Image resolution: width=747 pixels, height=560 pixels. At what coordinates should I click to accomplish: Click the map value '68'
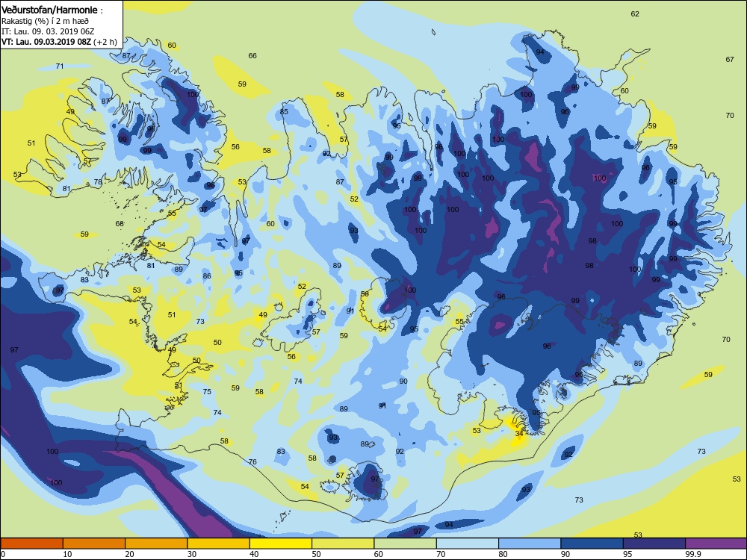click(x=120, y=223)
